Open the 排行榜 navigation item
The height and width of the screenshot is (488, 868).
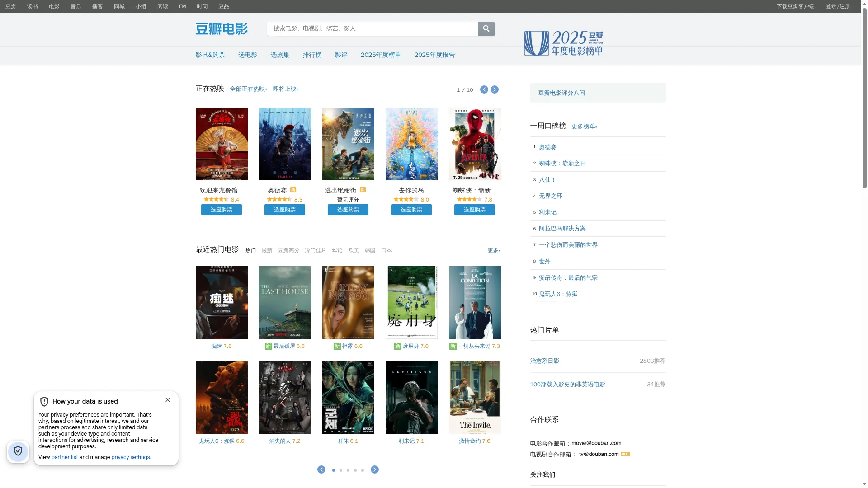click(x=312, y=55)
